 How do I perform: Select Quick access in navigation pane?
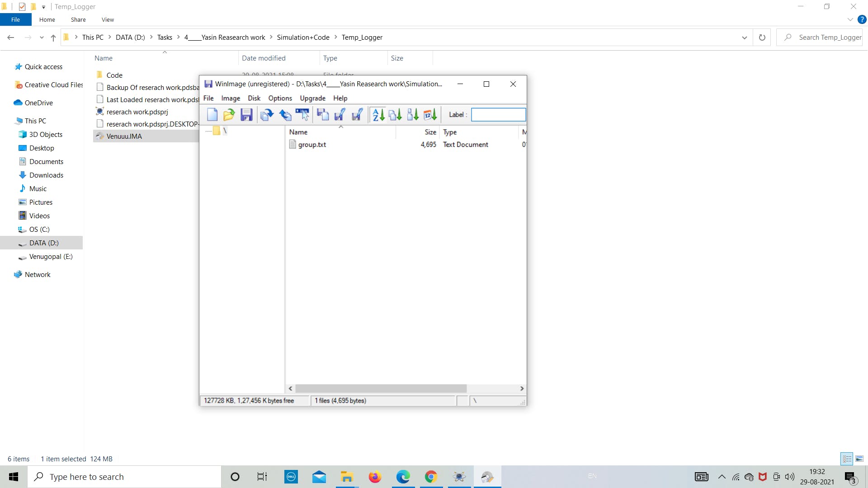pyautogui.click(x=43, y=67)
